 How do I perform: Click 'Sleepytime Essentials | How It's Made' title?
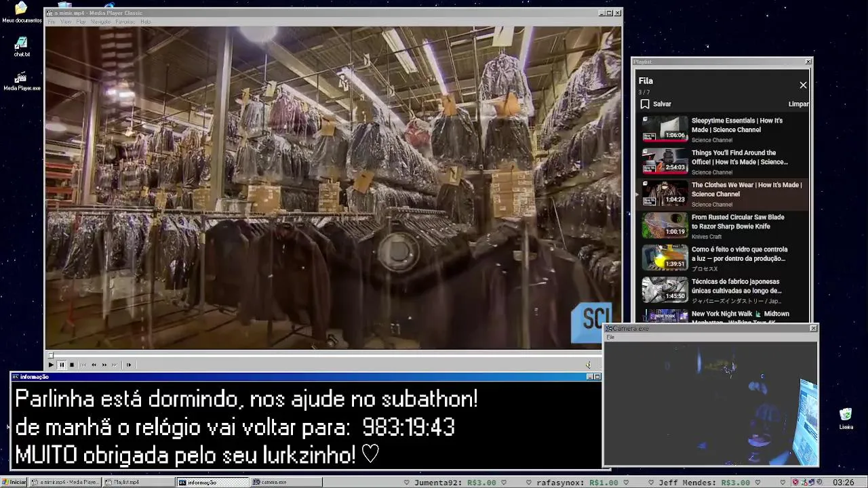click(737, 125)
